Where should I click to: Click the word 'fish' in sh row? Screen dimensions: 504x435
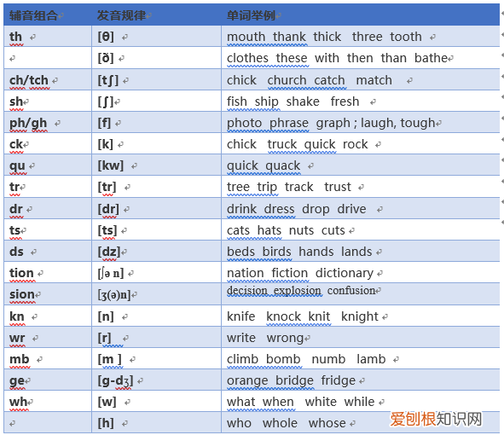(x=237, y=101)
